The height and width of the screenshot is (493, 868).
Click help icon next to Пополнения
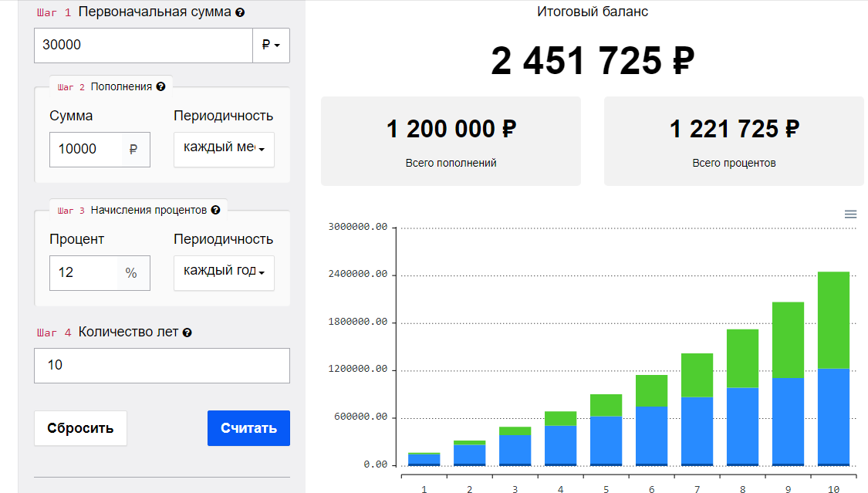point(160,86)
